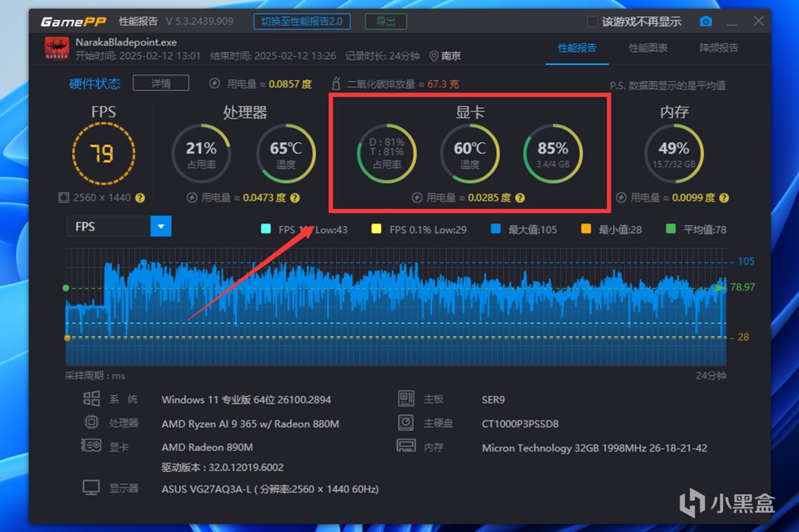
Task: Click the 最小值:28 legend label
Action: 620,230
